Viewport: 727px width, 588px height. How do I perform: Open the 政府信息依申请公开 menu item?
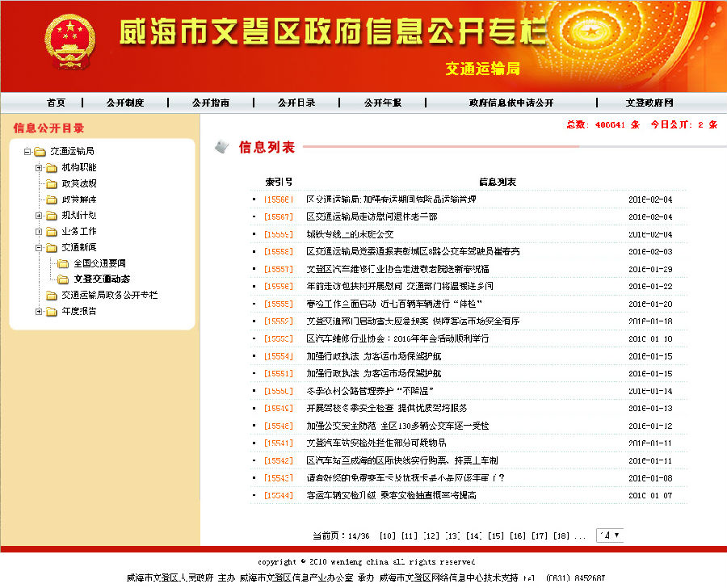tap(511, 103)
